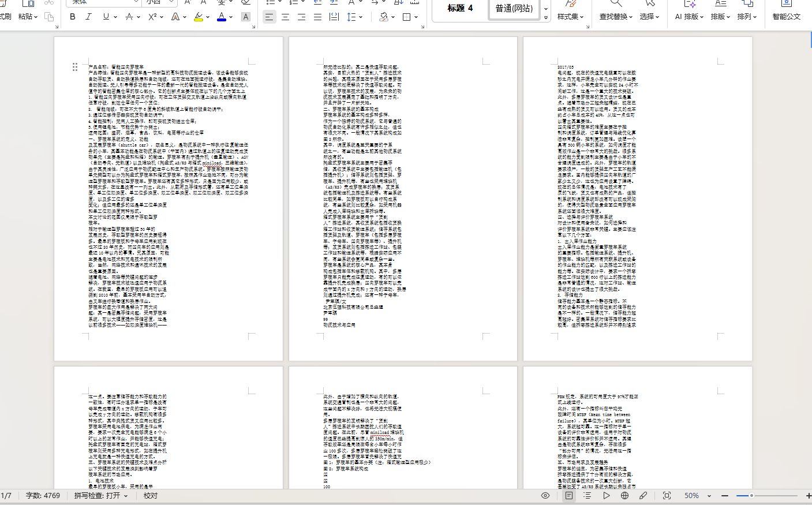Open the 选择 selection menu
The width and height of the screenshot is (812, 505).
[x=649, y=16]
